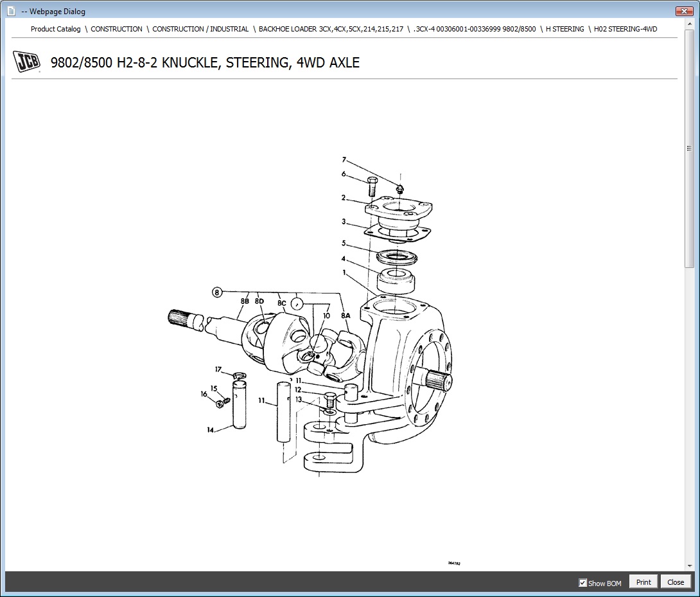Click callout number 17 label
This screenshot has width=700, height=597.
pos(218,370)
